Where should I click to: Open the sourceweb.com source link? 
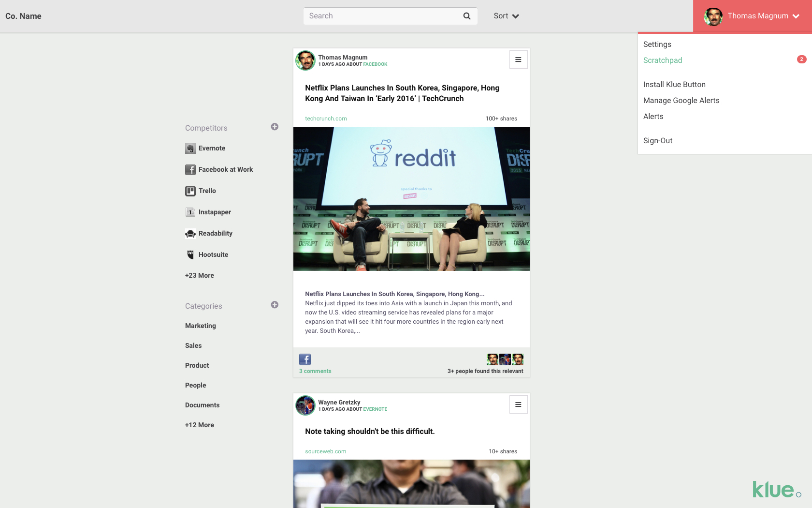[x=326, y=451]
